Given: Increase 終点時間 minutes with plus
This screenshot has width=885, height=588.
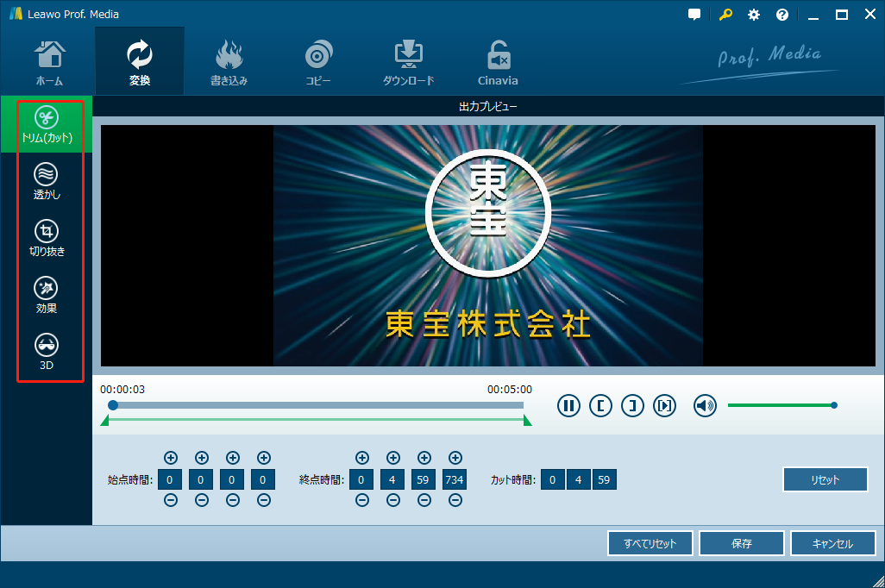Looking at the screenshot, I should click(x=393, y=458).
